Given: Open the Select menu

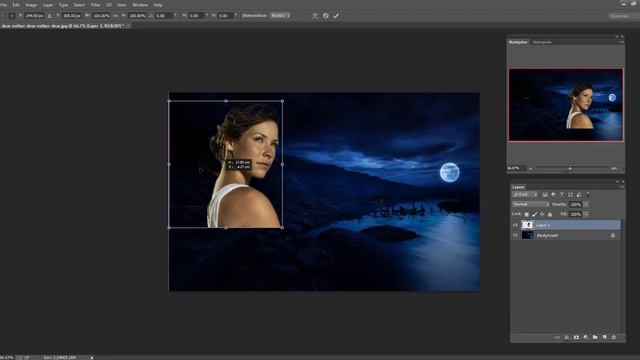Looking at the screenshot, I should pos(80,5).
